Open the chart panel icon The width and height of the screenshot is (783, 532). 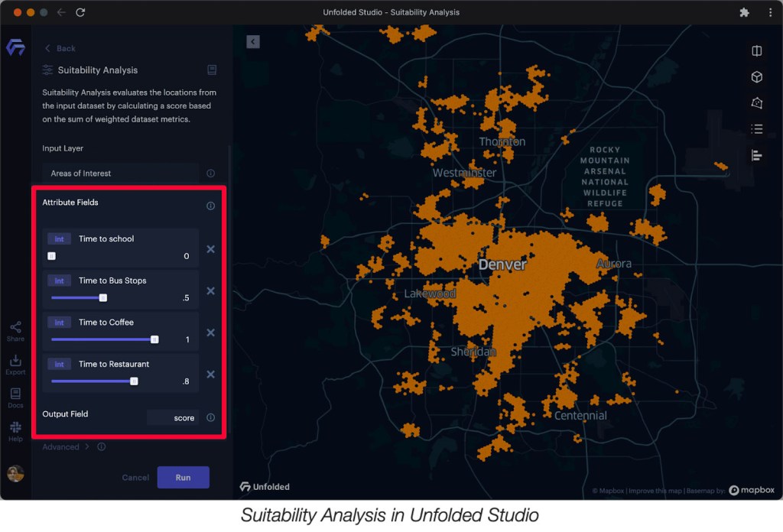click(x=757, y=155)
